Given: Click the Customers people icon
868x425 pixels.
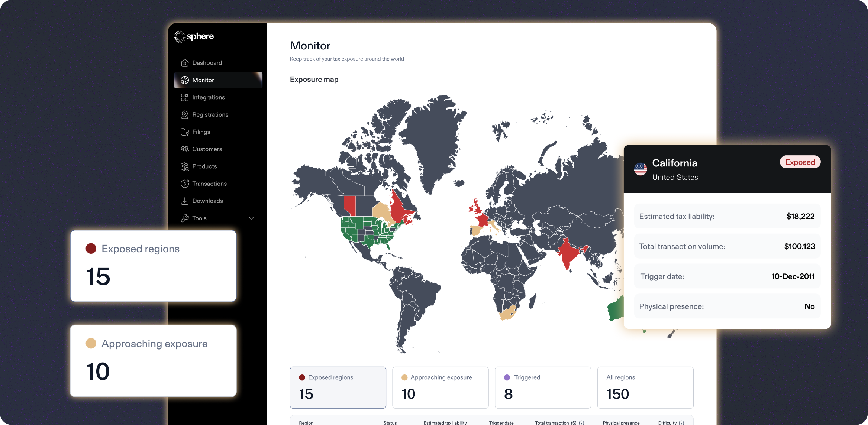Looking at the screenshot, I should click(184, 149).
